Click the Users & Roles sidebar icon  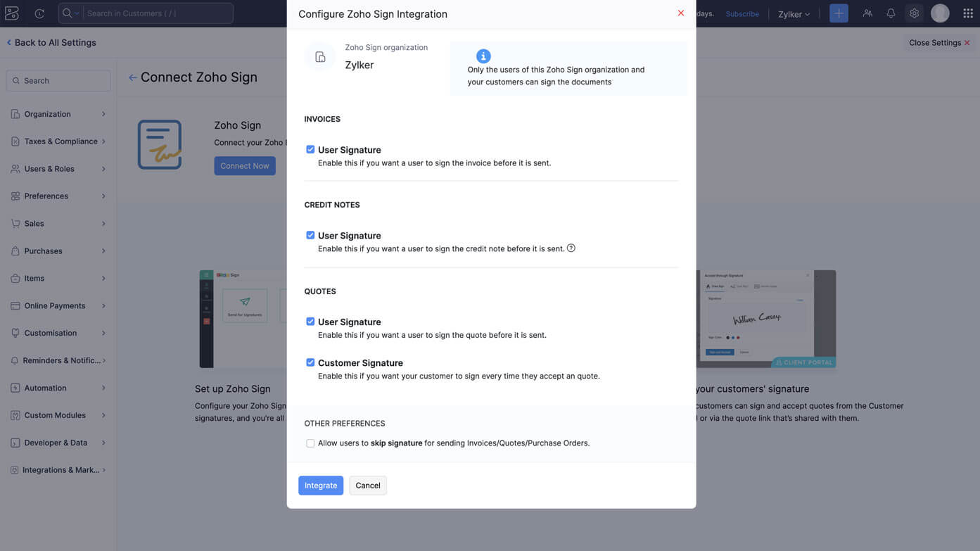click(15, 169)
